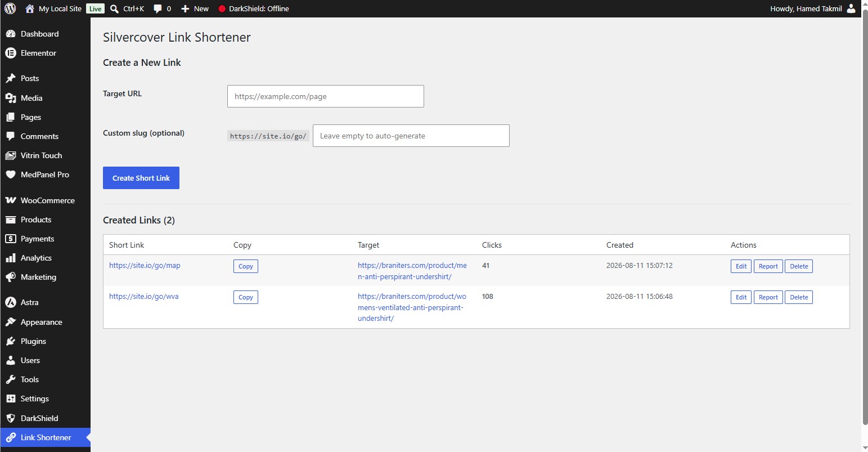This screenshot has height=452, width=868.
Task: Click the Link Shortener chain icon
Action: (10, 437)
